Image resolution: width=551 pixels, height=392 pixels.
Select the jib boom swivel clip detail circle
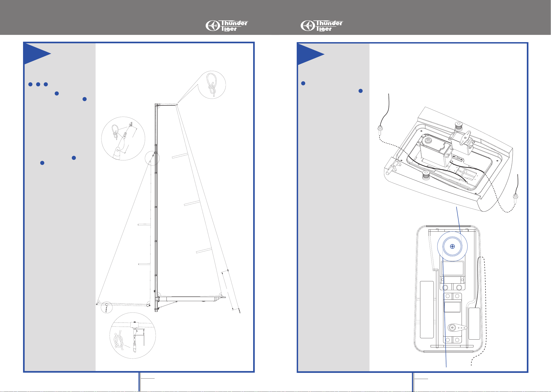click(x=133, y=336)
